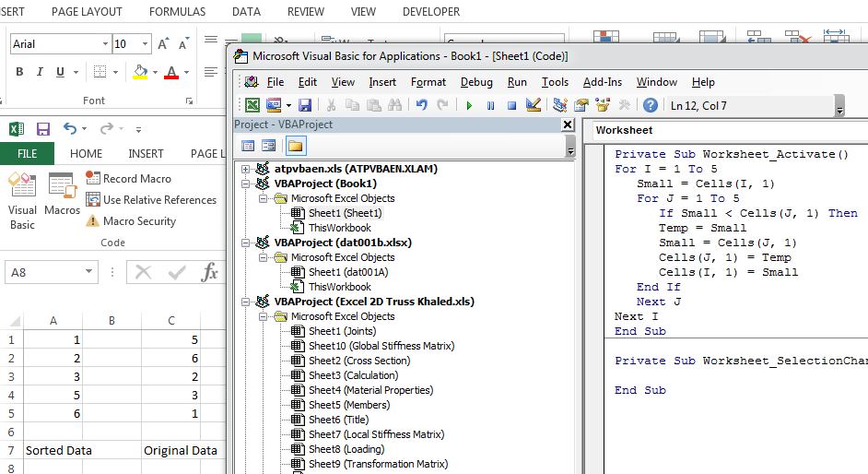This screenshot has height=474, width=868.
Task: Undo last edit in VBA editor
Action: pyautogui.click(x=422, y=104)
